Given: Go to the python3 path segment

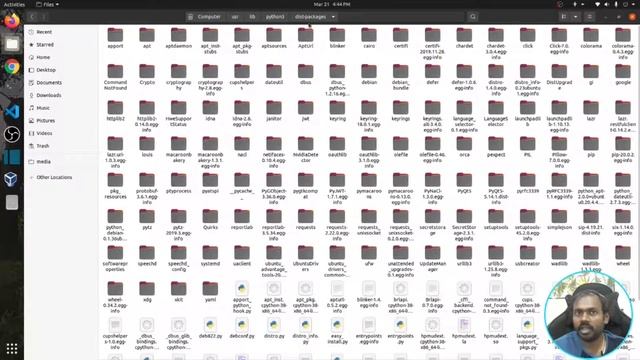Looking at the screenshot, I should click(275, 17).
